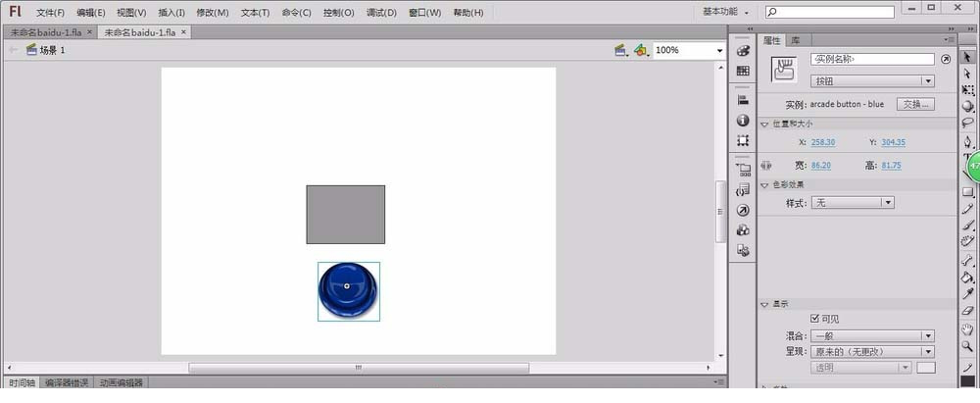Open the Info panel icon
This screenshot has height=403, width=980.
(743, 121)
